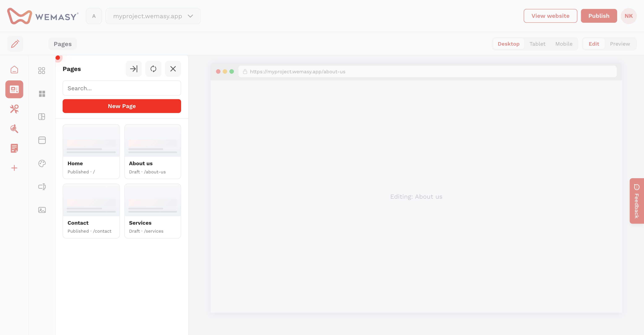Select Edit mode

(594, 44)
